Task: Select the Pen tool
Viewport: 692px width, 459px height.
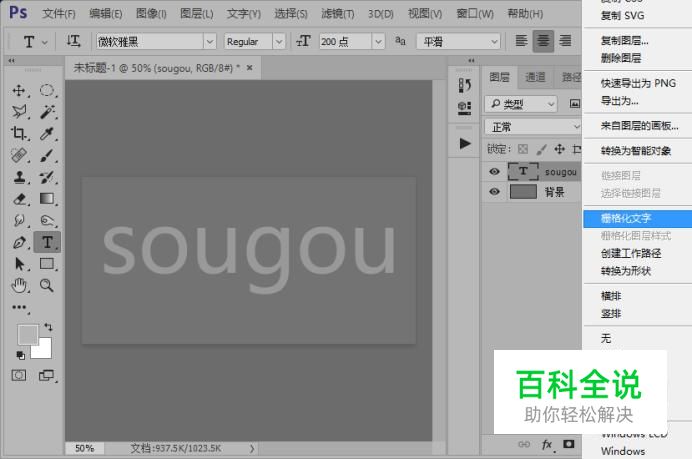Action: click(x=19, y=242)
